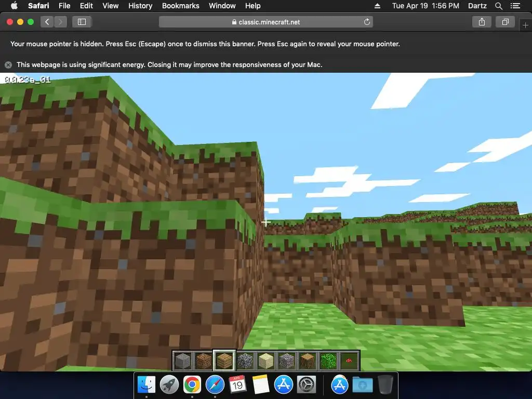Image resolution: width=532 pixels, height=399 pixels.
Task: Open Notes from the Dock
Action: pyautogui.click(x=261, y=385)
